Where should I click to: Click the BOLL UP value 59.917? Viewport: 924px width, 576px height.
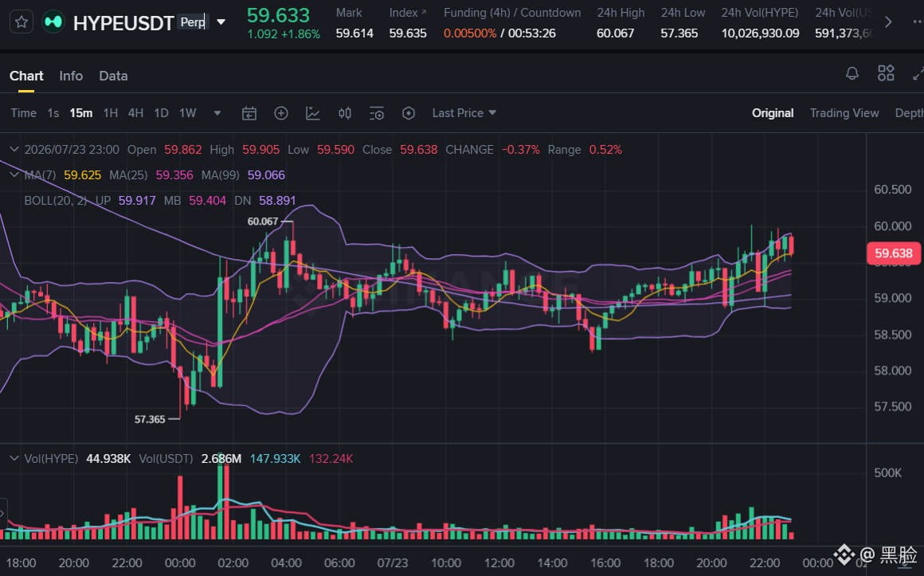click(137, 201)
